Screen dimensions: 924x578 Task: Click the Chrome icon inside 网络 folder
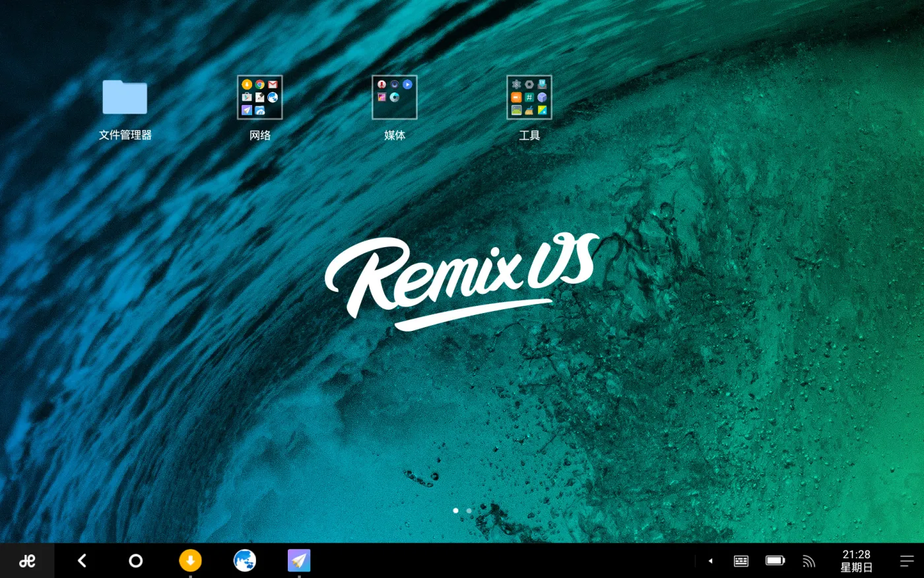click(x=260, y=85)
